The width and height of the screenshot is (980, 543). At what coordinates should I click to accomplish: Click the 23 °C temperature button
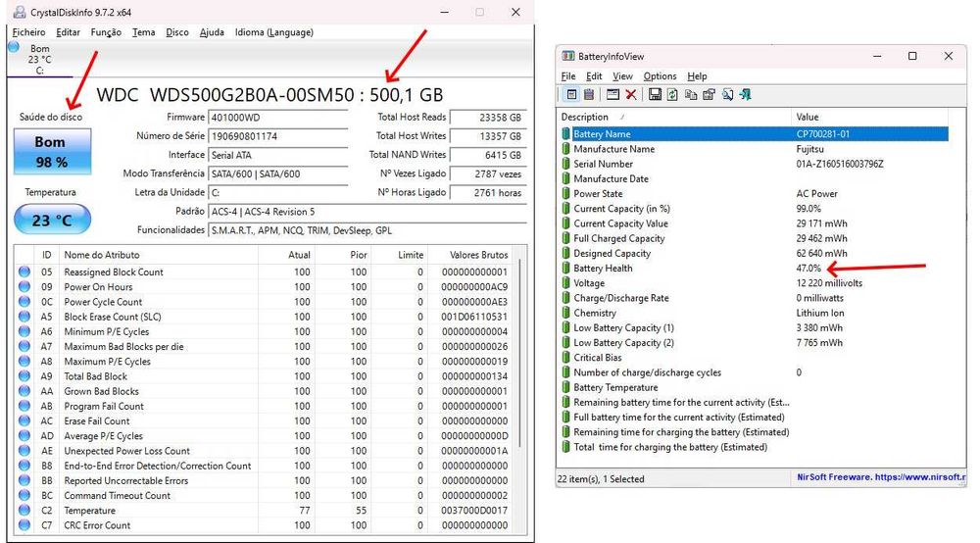point(50,220)
